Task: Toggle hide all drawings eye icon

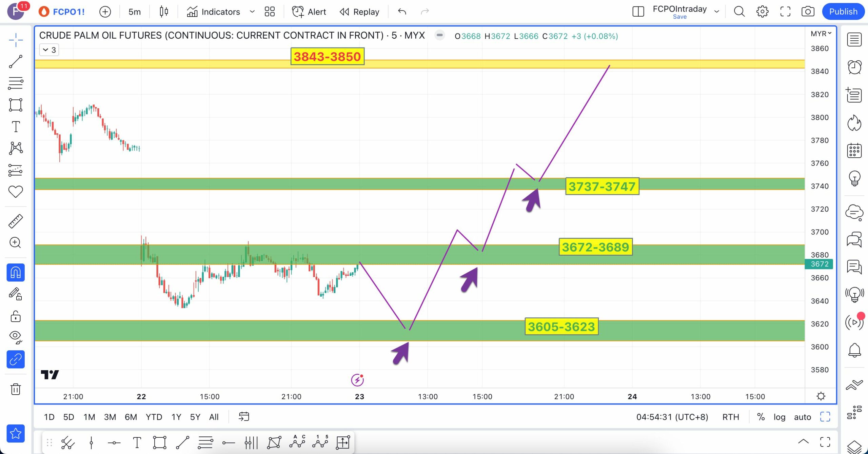Action: [x=16, y=337]
